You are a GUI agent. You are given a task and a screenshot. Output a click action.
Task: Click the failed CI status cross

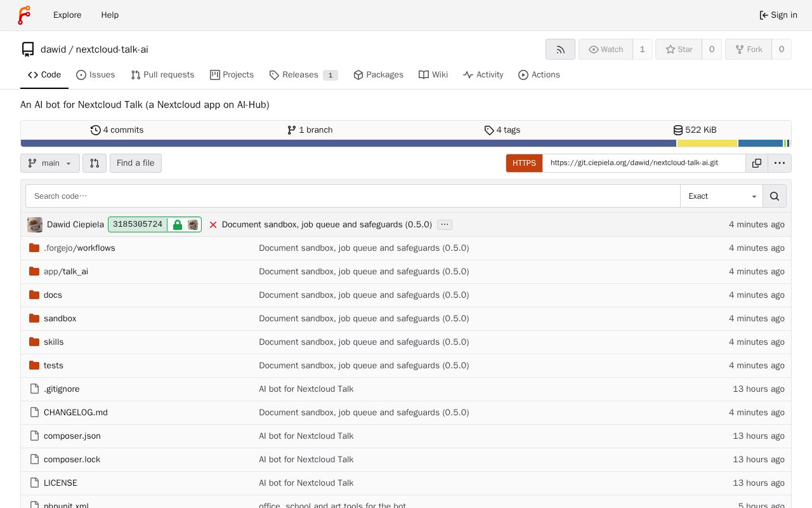point(213,225)
